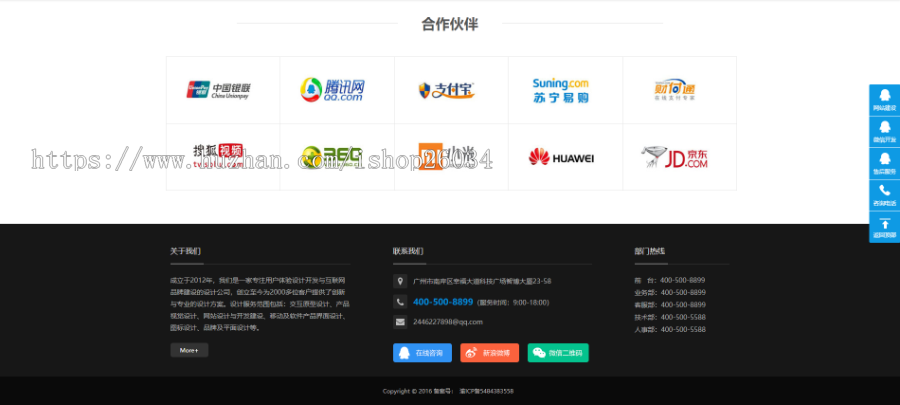Image resolution: width=900 pixels, height=405 pixels.
Task: Click the 人事部 hotline number row
Action: 670,329
